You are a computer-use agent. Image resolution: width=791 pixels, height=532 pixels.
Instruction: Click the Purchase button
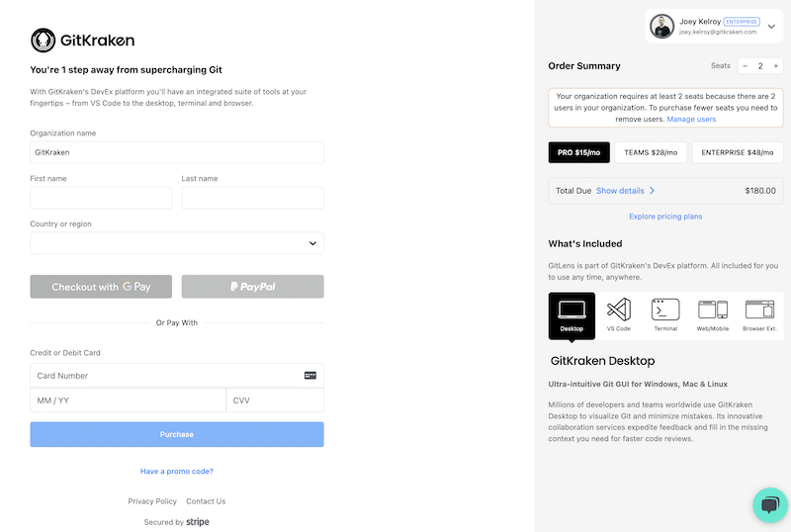177,434
